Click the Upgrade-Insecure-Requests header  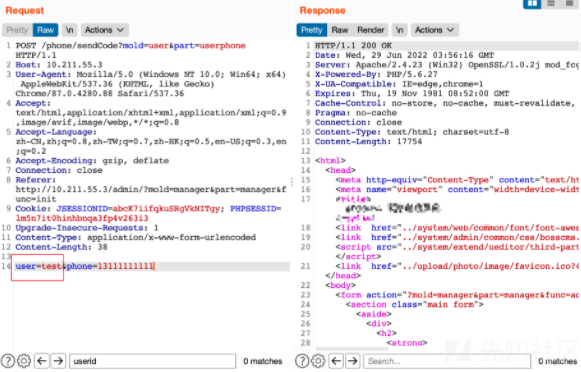87,227
